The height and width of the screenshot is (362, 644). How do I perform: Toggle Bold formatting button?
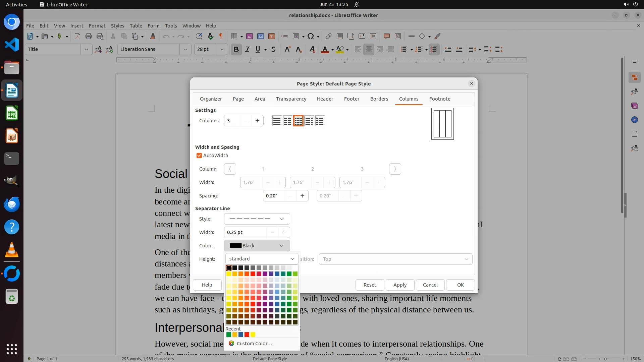click(236, 49)
